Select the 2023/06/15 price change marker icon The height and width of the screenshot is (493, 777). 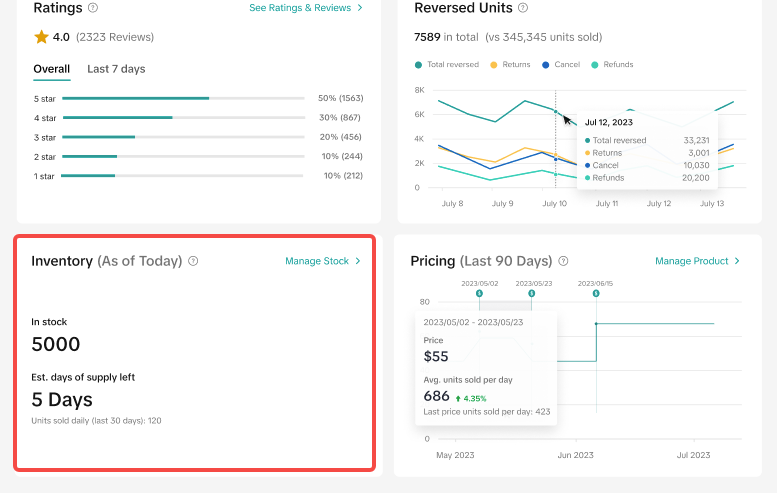click(596, 293)
